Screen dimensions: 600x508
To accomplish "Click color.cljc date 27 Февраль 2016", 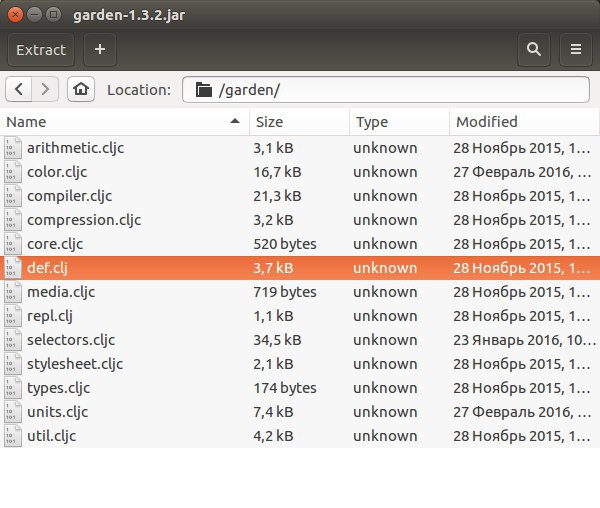I will pyautogui.click(x=522, y=173).
